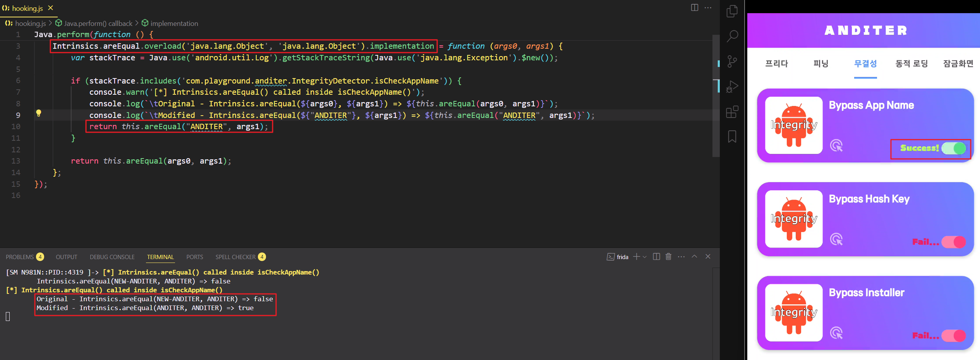Tap Integrity thumbnail on Bypass App Name card
The width and height of the screenshot is (980, 360).
coord(794,125)
